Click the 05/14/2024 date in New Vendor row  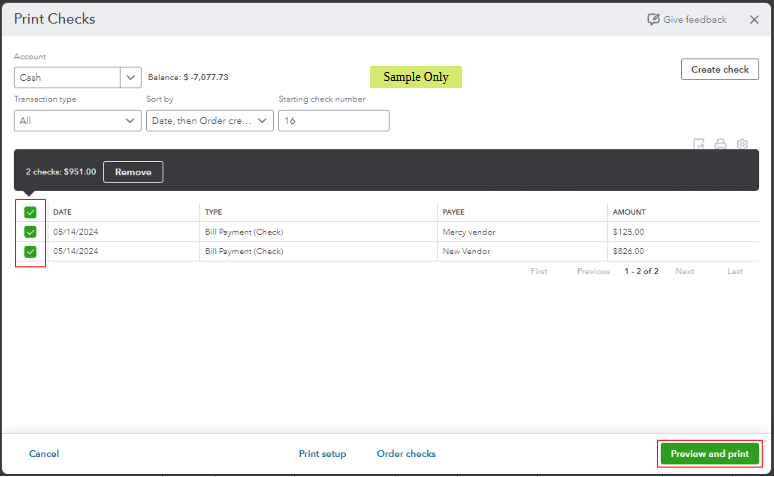coord(76,251)
